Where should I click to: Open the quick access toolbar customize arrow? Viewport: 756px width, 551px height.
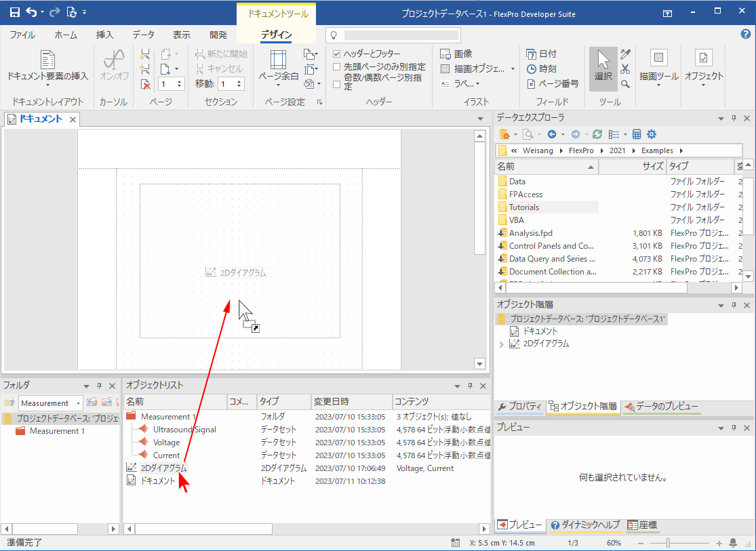coord(84,12)
